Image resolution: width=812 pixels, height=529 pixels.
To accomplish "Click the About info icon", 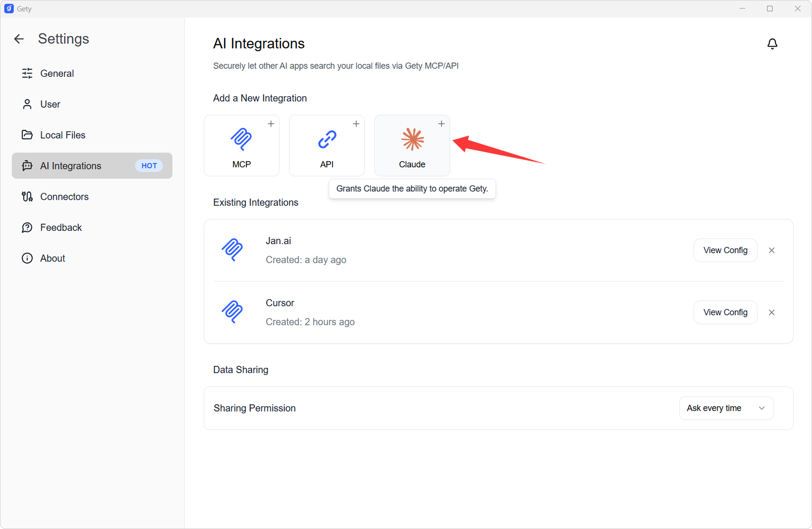I will (27, 258).
